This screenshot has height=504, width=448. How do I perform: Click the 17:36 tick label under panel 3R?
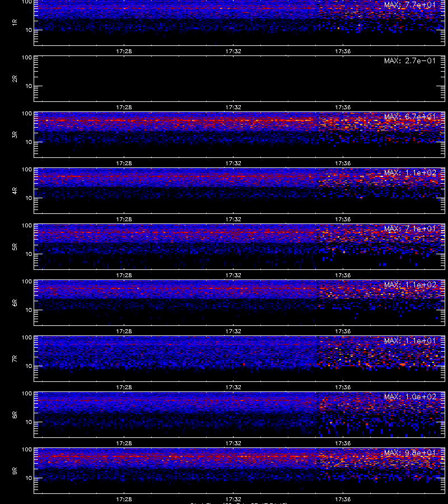tap(343, 164)
